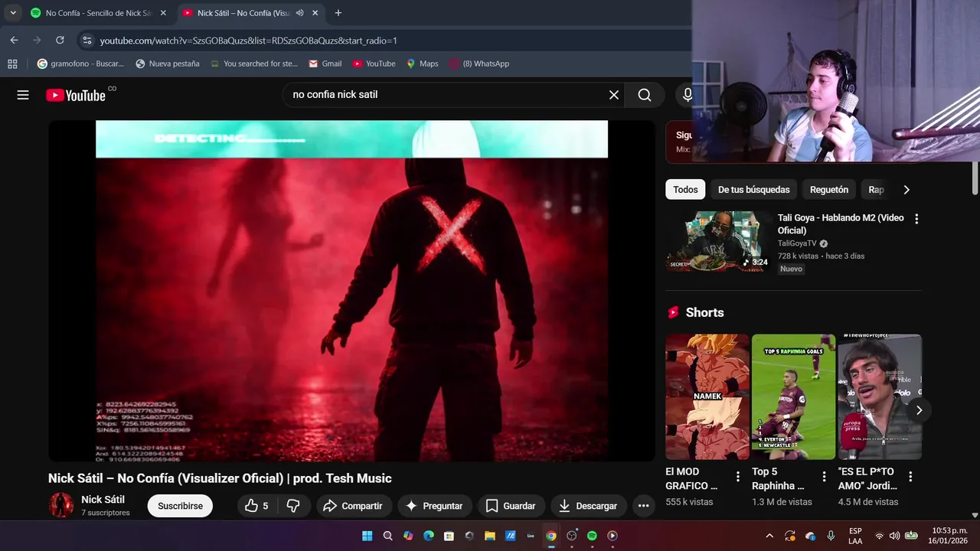This screenshot has height=551, width=980.
Task: Open options for El MOD GRAFICO short
Action: 738,477
